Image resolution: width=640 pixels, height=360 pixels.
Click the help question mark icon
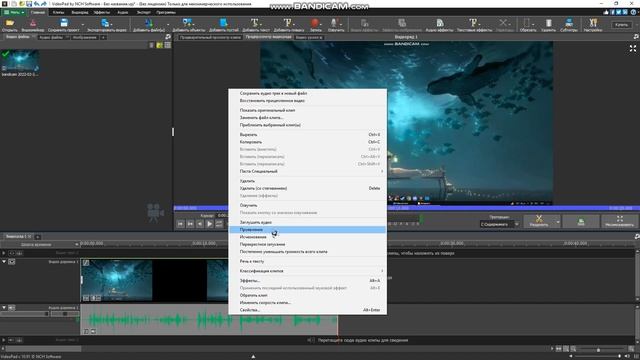click(x=633, y=12)
